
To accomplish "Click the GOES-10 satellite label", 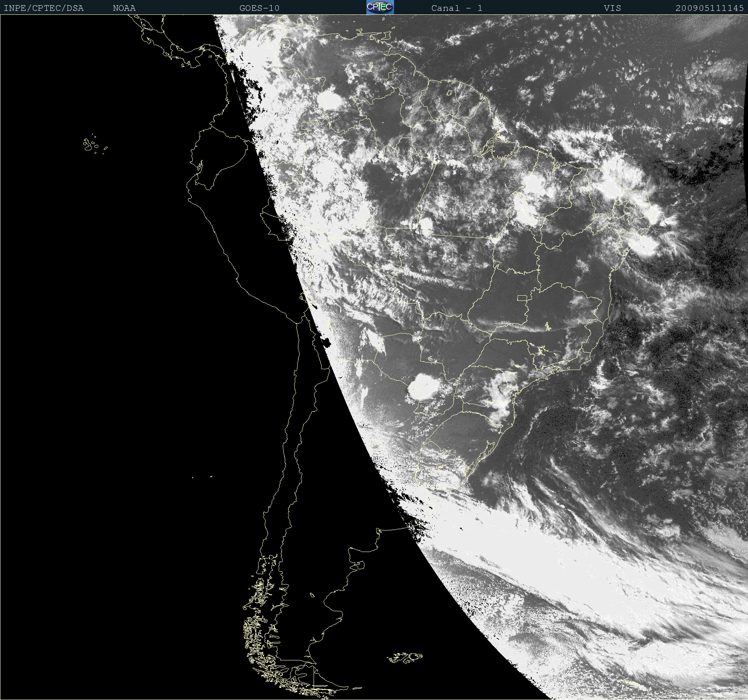I will tap(259, 8).
